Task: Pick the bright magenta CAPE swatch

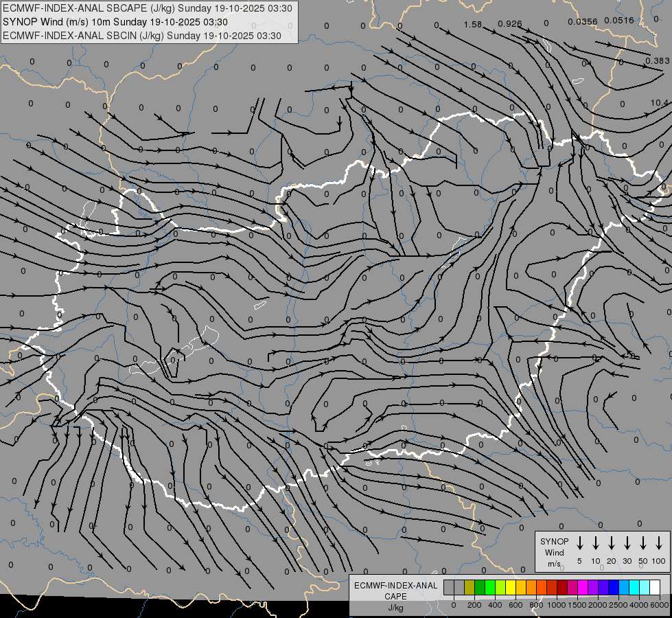Action: 583,587
